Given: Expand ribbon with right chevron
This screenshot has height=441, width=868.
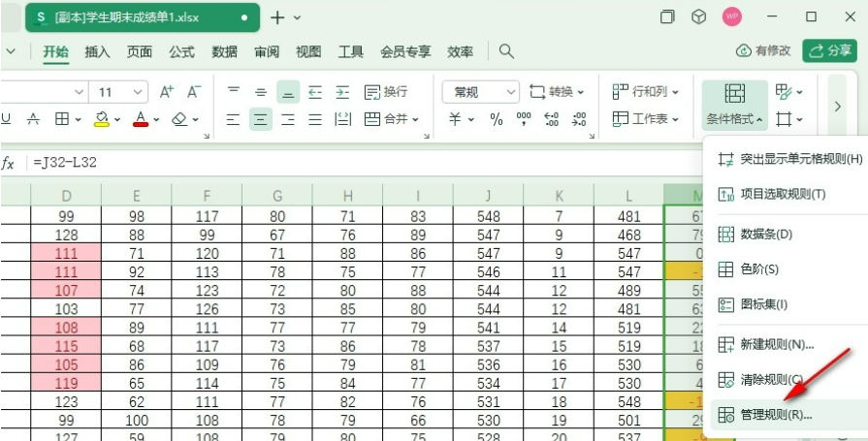Looking at the screenshot, I should 838,107.
